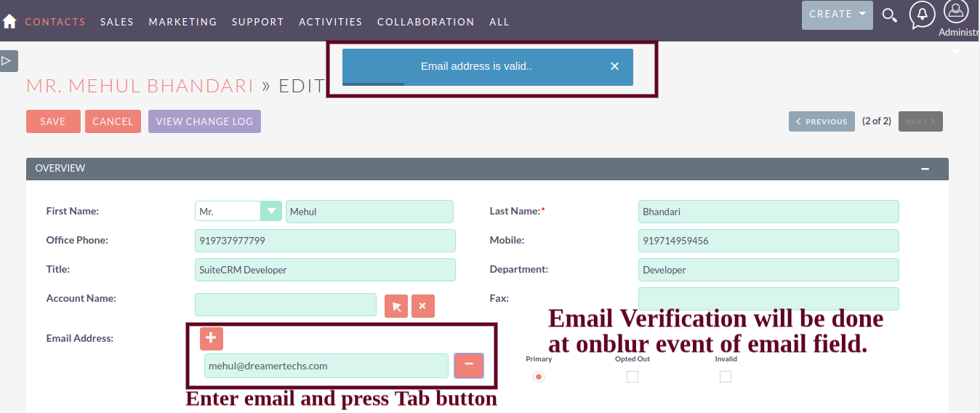The image size is (980, 413).
Task: Open the Sales menu
Action: [x=117, y=22]
